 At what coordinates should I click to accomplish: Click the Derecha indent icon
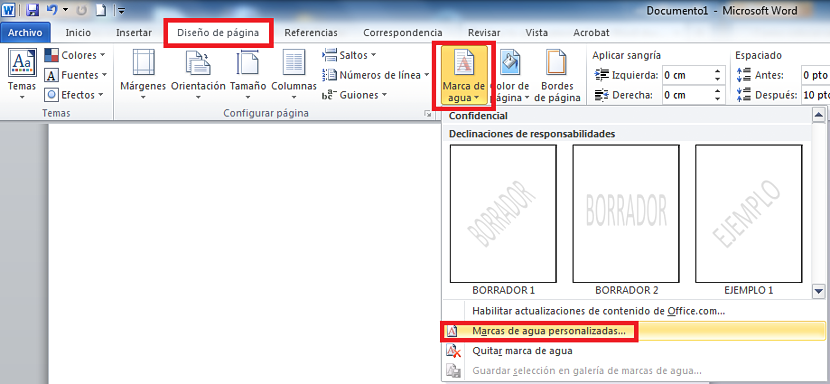coord(601,95)
